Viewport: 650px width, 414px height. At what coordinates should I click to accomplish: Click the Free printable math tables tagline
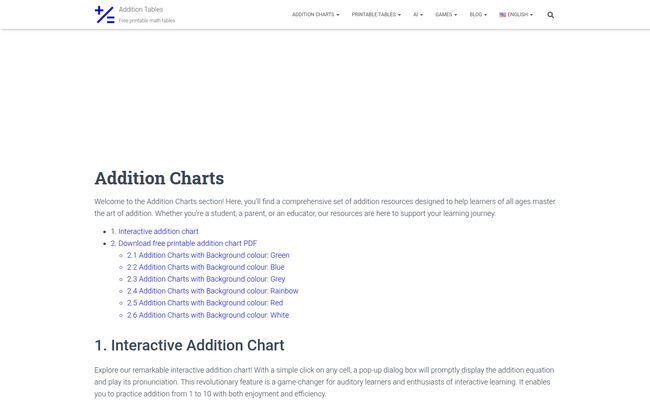pos(147,20)
